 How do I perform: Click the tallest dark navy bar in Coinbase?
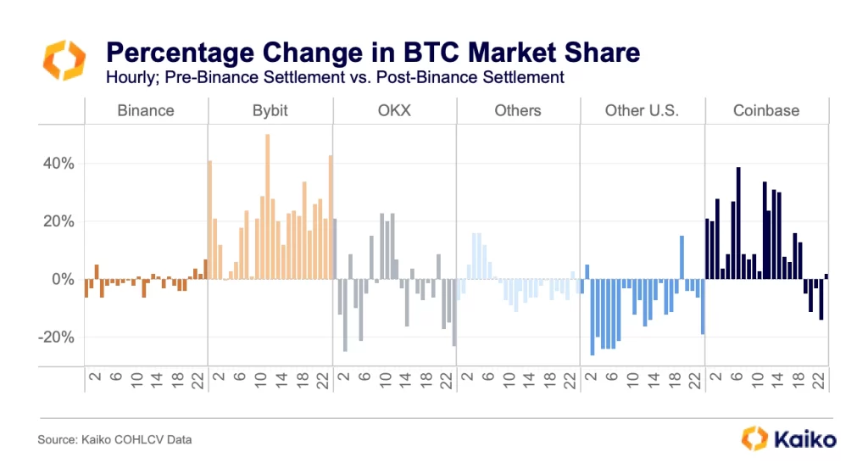point(738,223)
